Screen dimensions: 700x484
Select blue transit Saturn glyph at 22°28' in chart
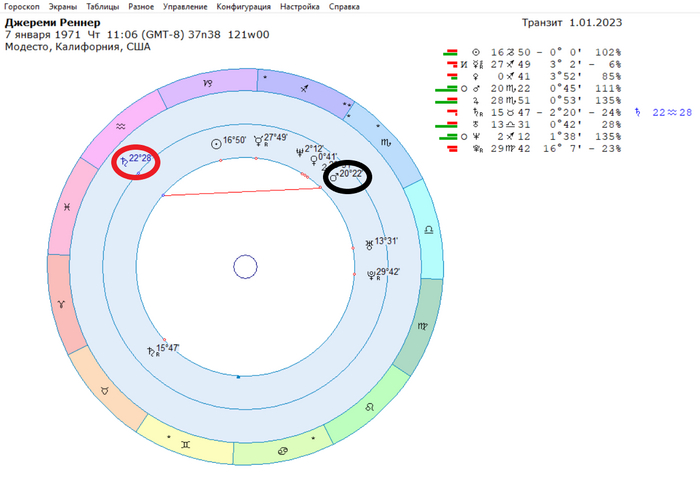point(125,163)
